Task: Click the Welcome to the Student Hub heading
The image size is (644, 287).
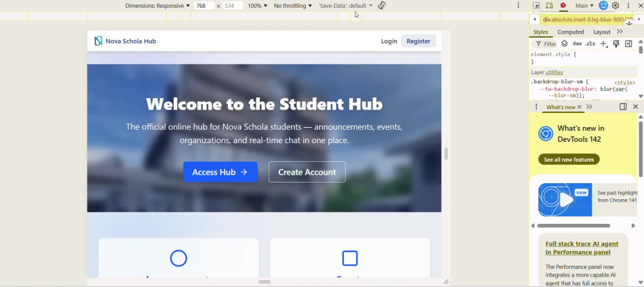Action: [265, 104]
